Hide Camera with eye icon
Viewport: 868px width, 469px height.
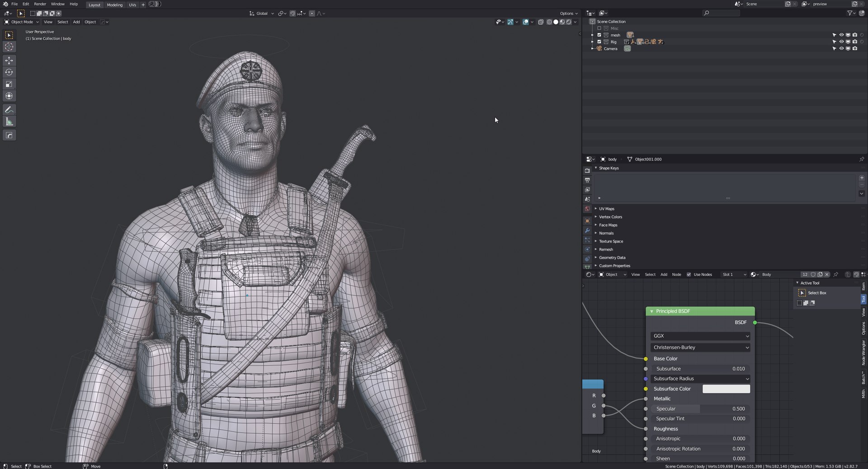pos(841,48)
